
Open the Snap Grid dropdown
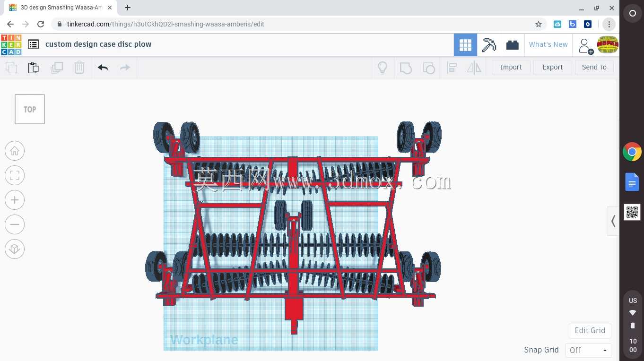(588, 350)
